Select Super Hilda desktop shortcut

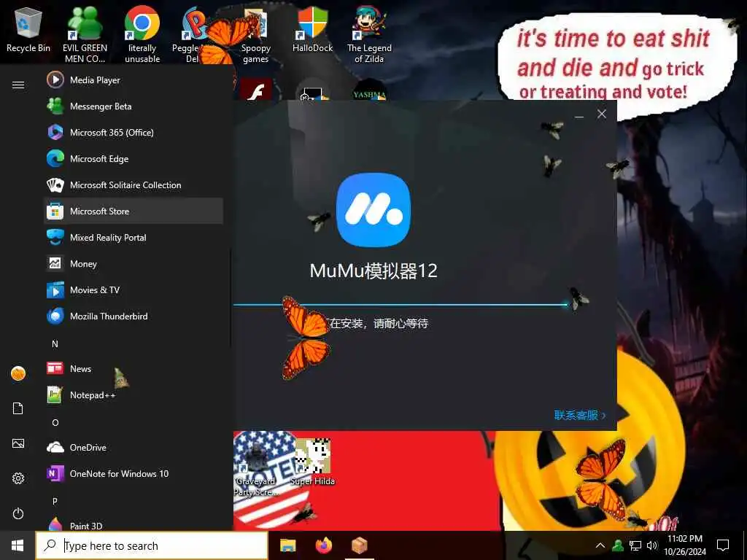click(312, 462)
